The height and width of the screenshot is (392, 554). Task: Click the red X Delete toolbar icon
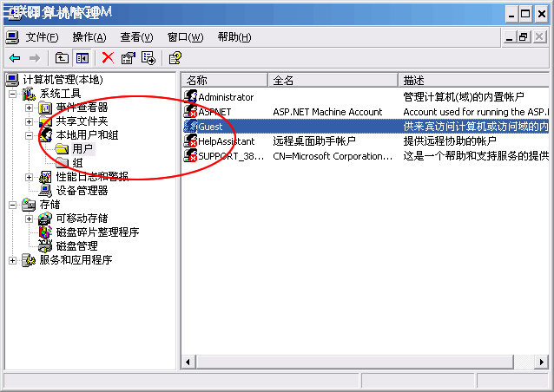coord(108,58)
